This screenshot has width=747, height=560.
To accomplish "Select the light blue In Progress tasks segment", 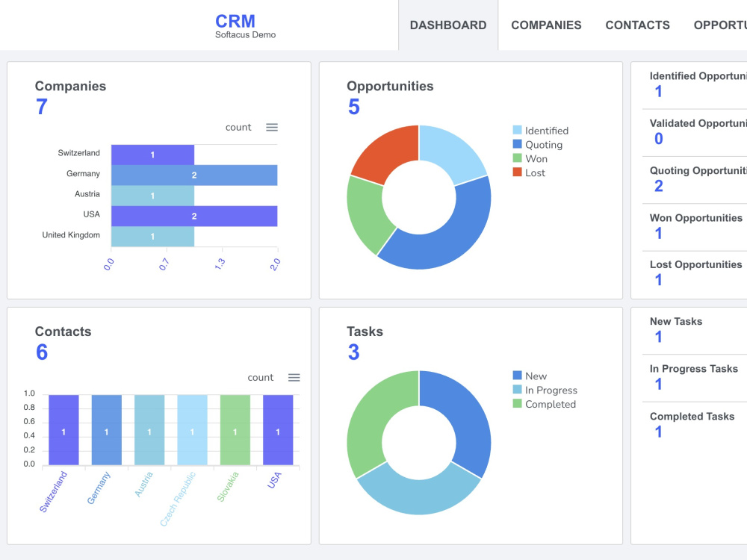I will coord(419,495).
